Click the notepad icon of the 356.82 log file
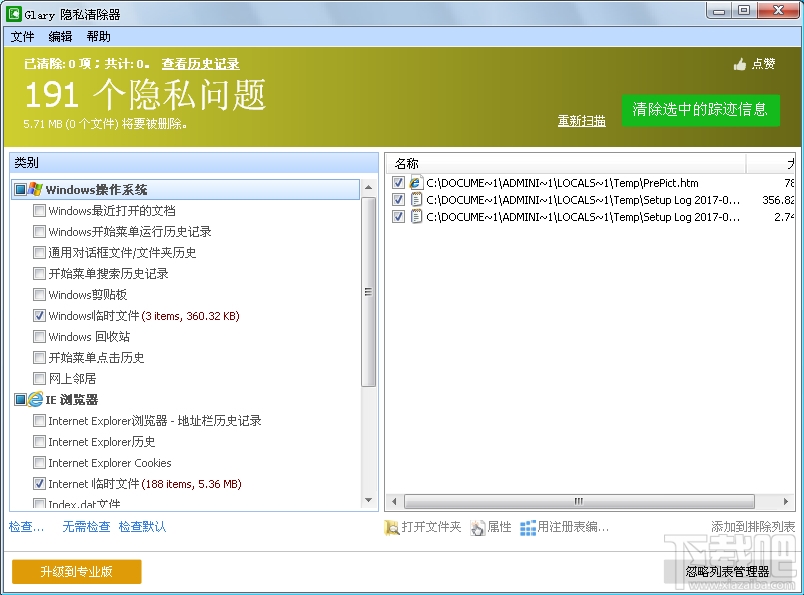804x595 pixels. pyautogui.click(x=416, y=200)
